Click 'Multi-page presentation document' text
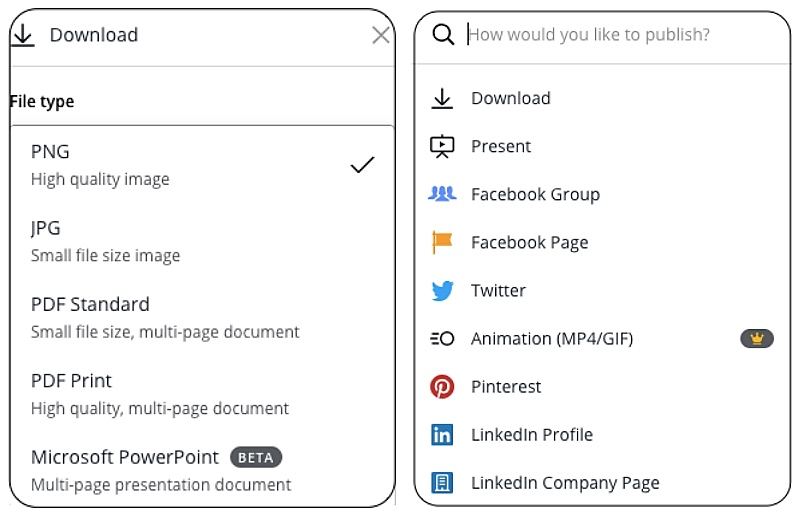 tap(161, 485)
